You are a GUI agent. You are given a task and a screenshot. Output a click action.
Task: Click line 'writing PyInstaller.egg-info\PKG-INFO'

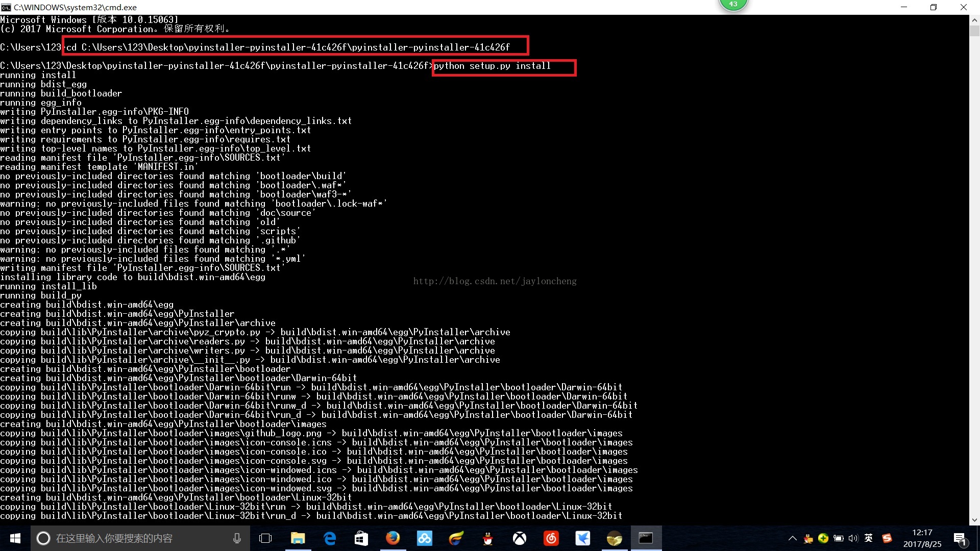coord(94,112)
